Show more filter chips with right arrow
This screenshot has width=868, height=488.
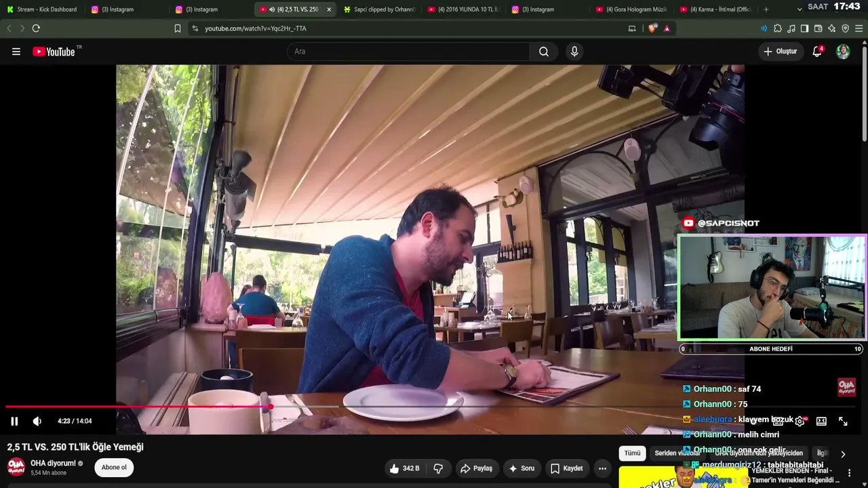point(843,454)
